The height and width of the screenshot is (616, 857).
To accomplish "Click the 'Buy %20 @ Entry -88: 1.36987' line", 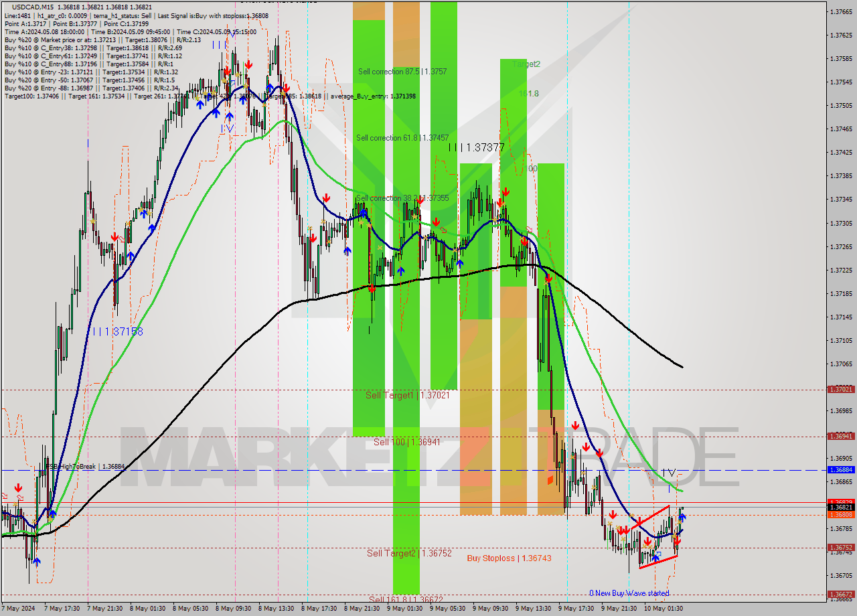I will pos(91,88).
